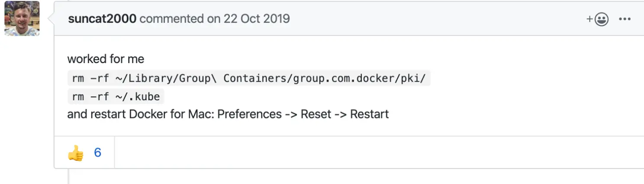The width and height of the screenshot is (644, 184).
Task: Click the "rm -rf ~/.kube" code snippet
Action: (116, 97)
